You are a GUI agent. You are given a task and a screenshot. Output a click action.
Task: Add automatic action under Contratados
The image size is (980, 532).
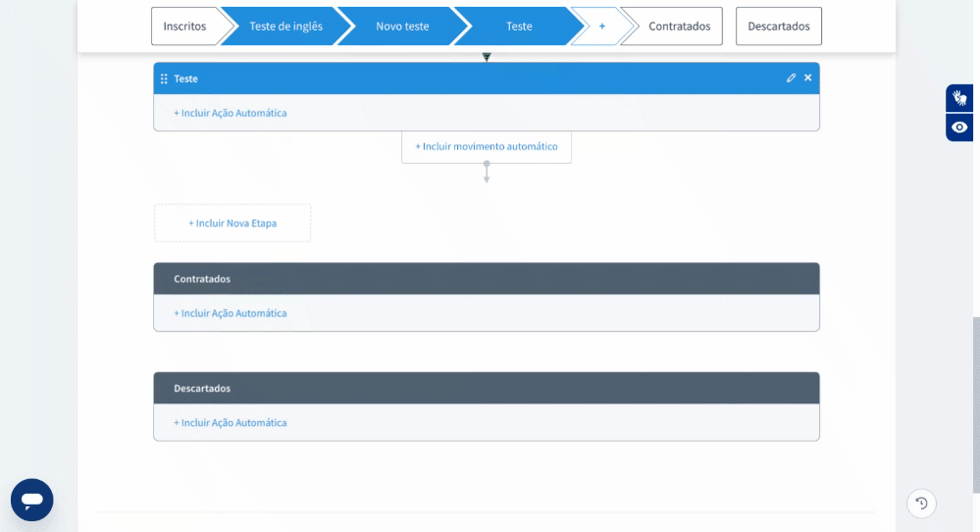point(231,313)
